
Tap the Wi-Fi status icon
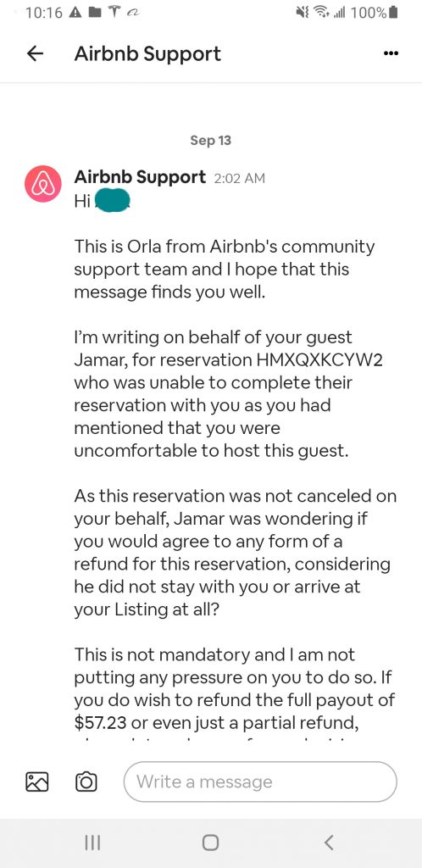(x=321, y=13)
